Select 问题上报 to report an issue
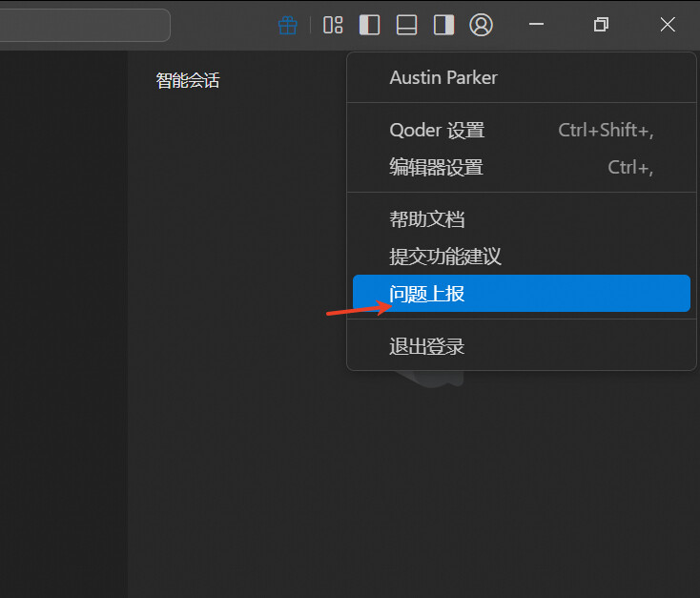Screen dimensions: 700x598 coord(522,294)
